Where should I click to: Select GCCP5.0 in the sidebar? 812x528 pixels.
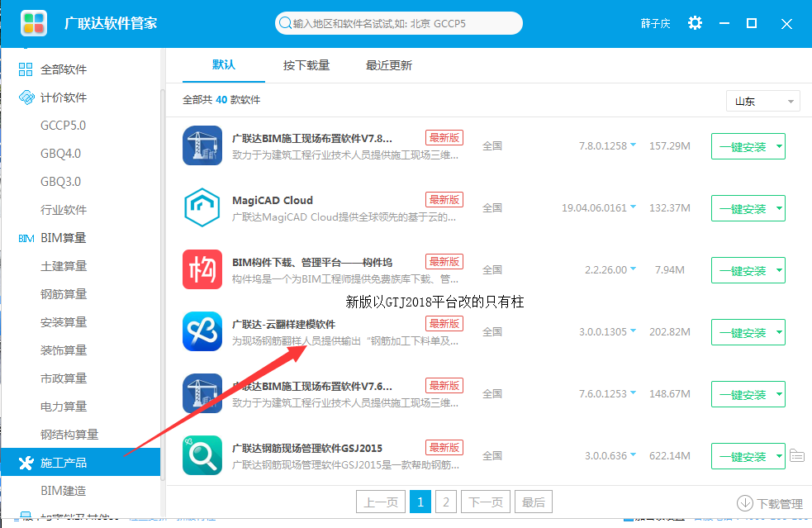pyautogui.click(x=63, y=126)
